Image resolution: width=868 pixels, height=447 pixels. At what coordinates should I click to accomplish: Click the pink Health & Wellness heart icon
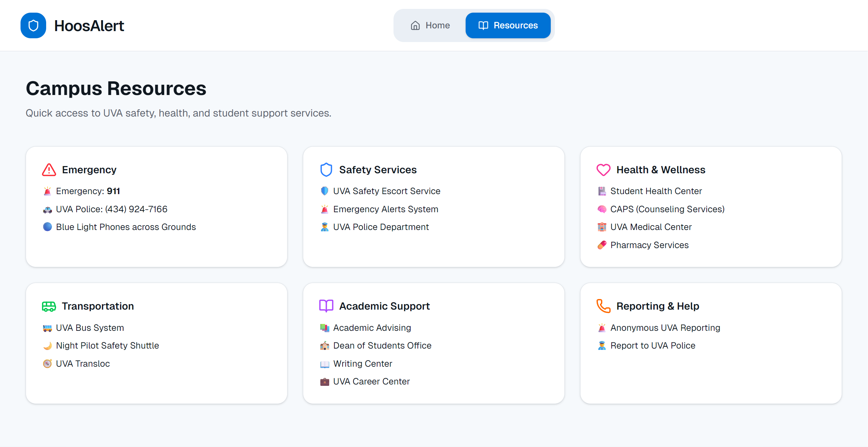click(603, 170)
